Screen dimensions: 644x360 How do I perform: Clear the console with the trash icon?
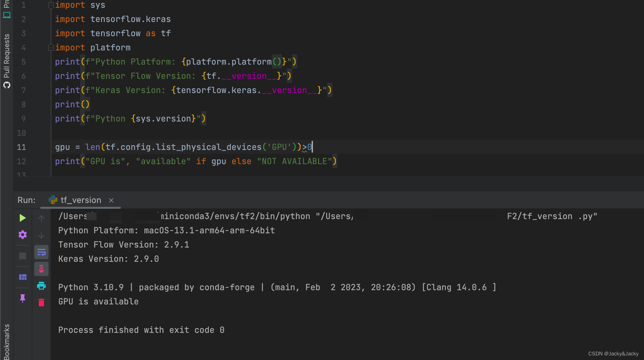[41, 302]
